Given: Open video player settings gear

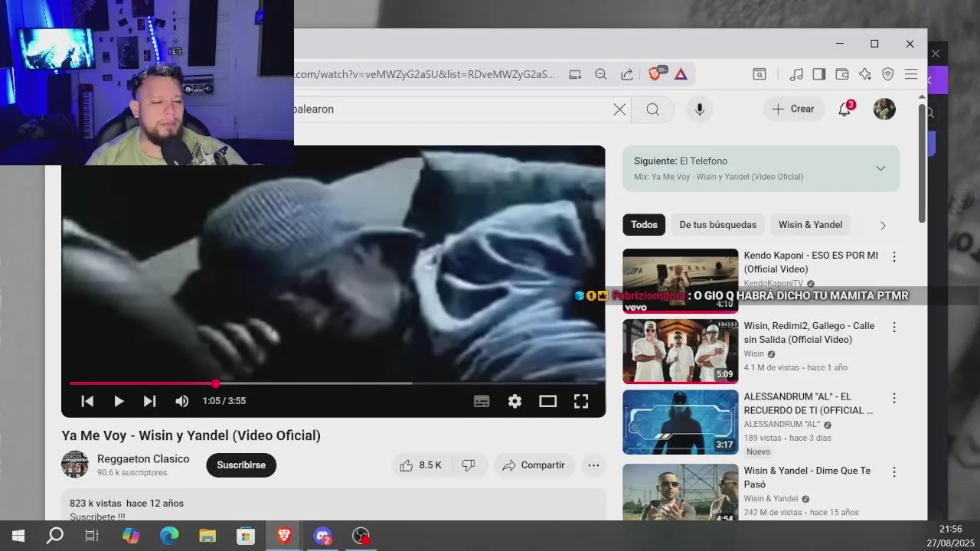Looking at the screenshot, I should point(514,401).
